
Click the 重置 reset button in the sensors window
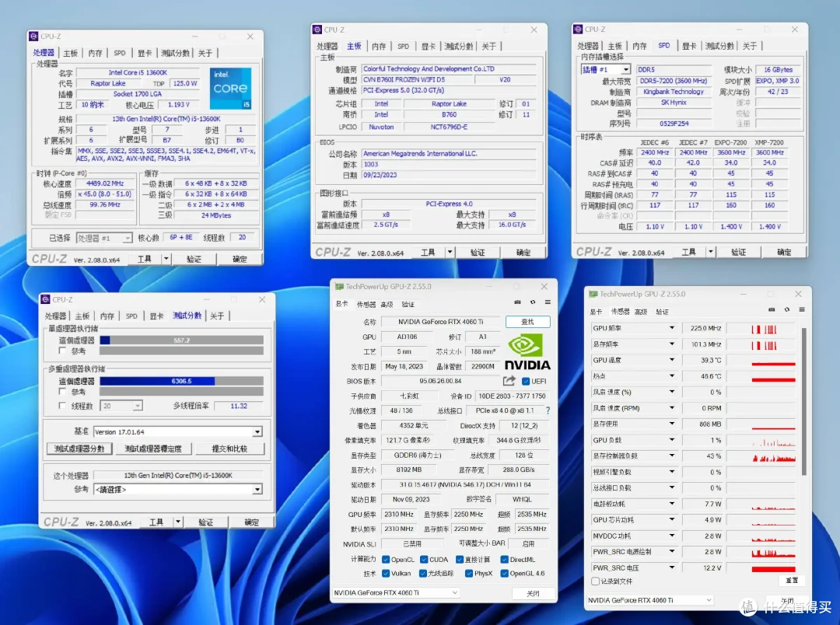point(792,581)
